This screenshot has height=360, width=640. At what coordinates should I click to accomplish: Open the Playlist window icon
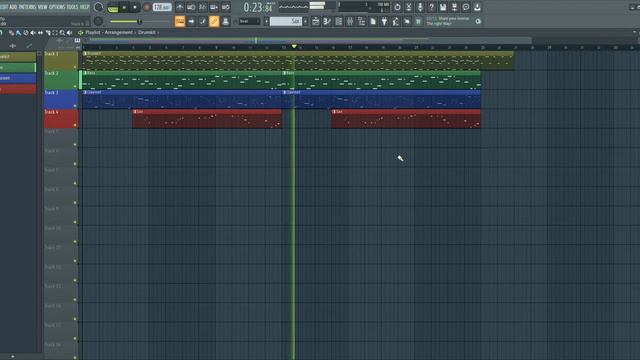316,22
